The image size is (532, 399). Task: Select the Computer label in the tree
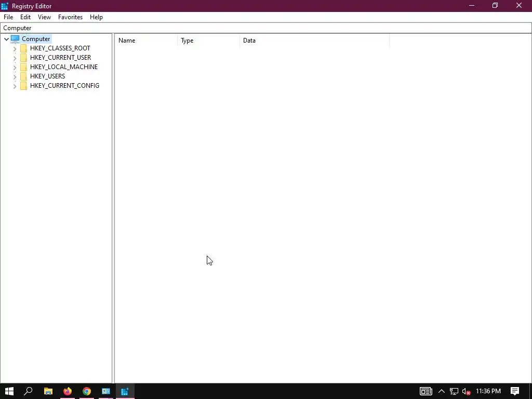click(36, 38)
